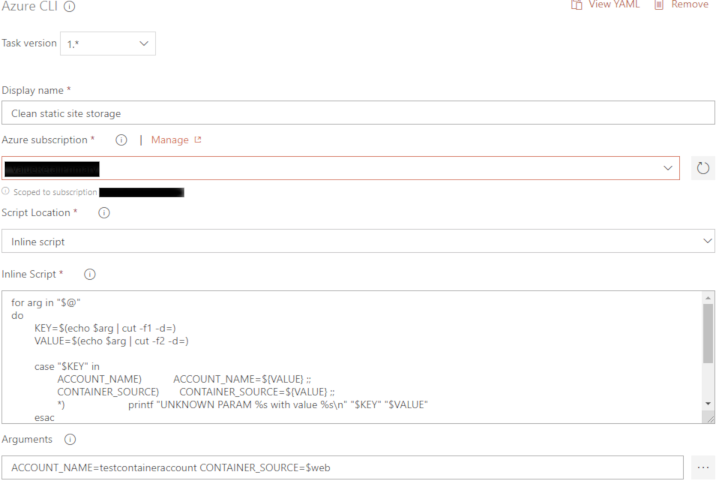This screenshot has width=719, height=484.
Task: Click the 'esac' line in script
Action: (44, 418)
